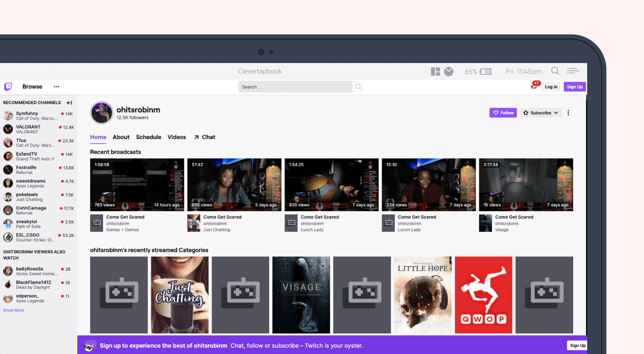
Task: Open the channel options vertical dots menu
Action: click(x=568, y=113)
